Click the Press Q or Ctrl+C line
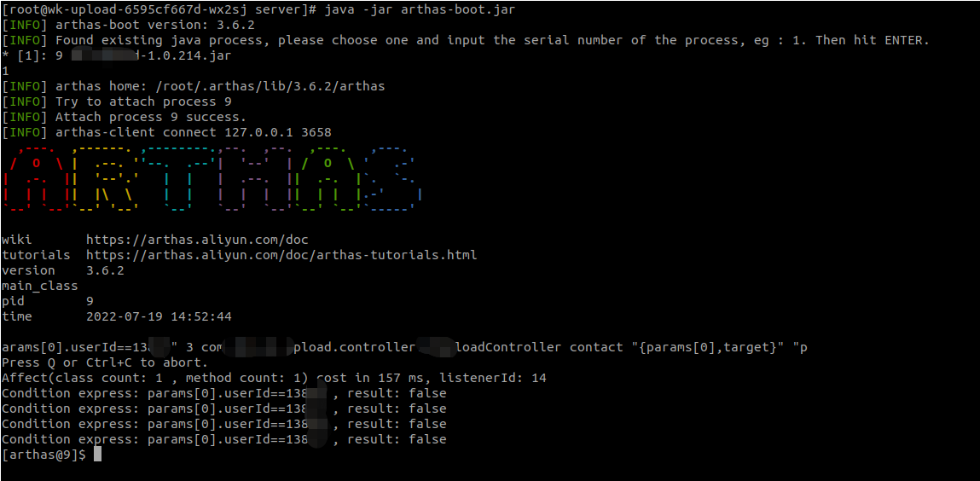 pyautogui.click(x=105, y=363)
